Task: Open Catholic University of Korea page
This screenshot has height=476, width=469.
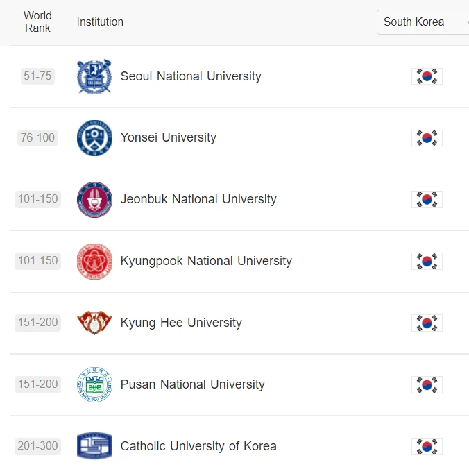Action: [x=198, y=446]
